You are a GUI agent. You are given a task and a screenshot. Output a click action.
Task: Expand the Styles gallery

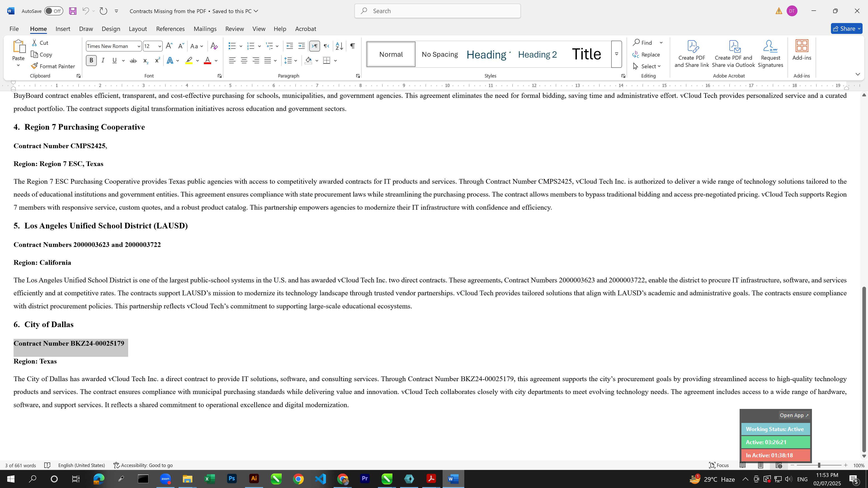(x=616, y=54)
